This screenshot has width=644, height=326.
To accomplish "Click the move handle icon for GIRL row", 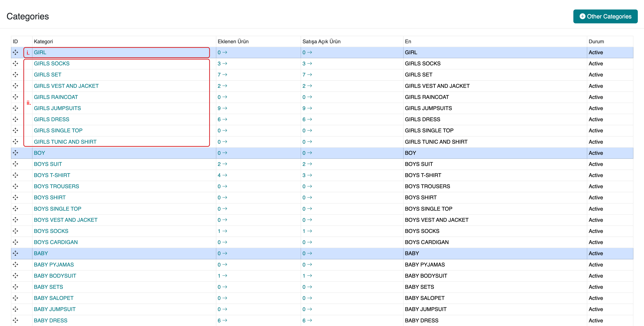I will click(x=16, y=52).
